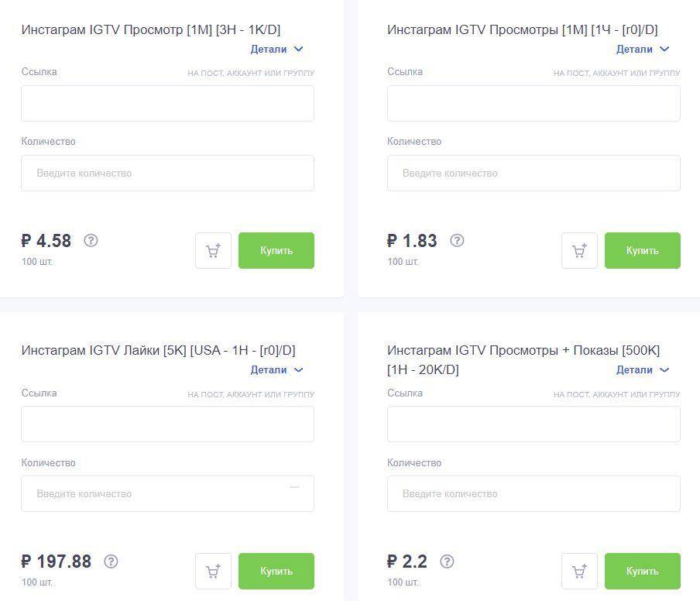Expand Детали for IGTV Лайки [5K] USA
This screenshot has height=601, width=700.
(x=276, y=370)
